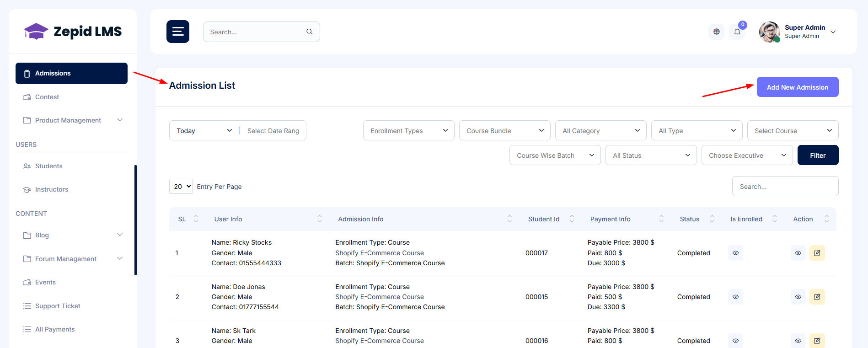Click student ID 000017

pos(536,253)
